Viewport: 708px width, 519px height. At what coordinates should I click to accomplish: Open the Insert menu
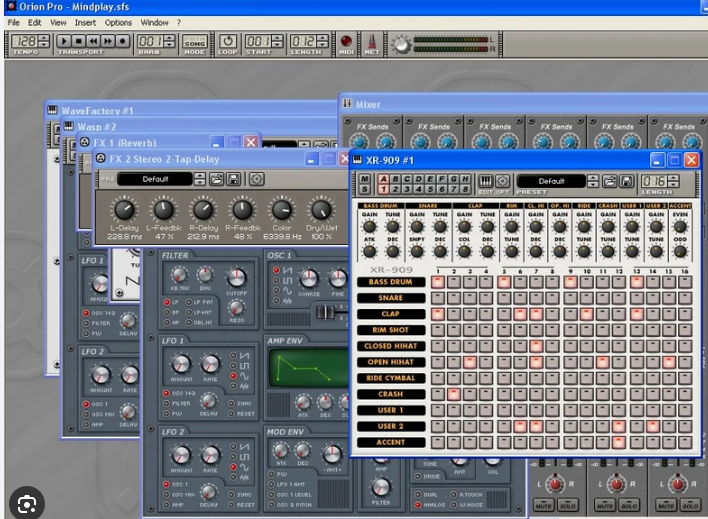(x=85, y=23)
